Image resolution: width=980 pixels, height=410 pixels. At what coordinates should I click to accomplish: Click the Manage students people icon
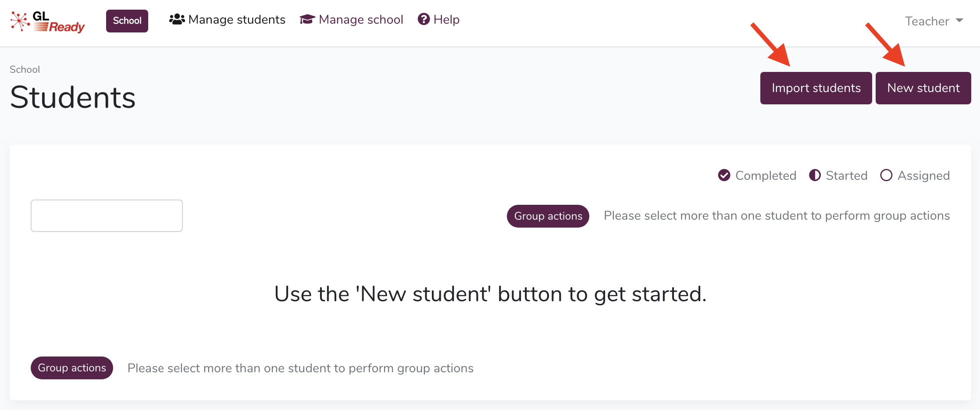177,20
